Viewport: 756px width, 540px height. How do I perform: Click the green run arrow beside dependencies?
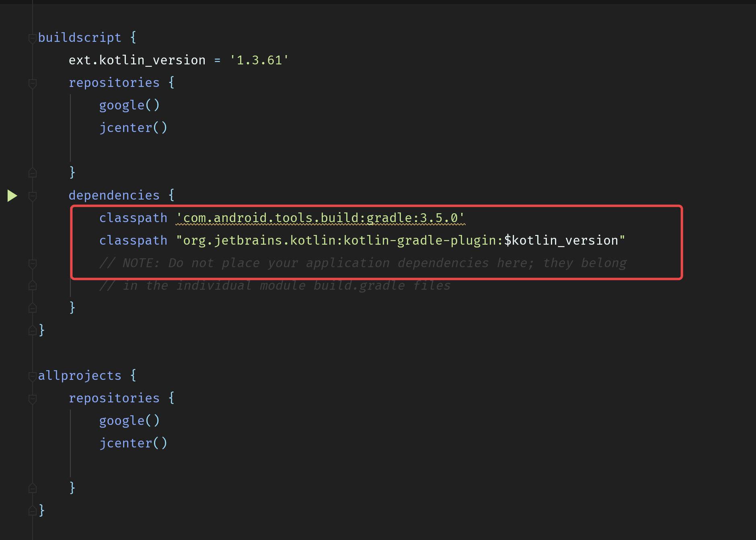pyautogui.click(x=12, y=196)
